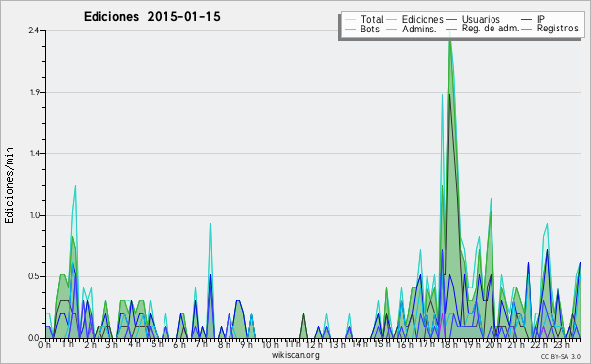This screenshot has height=364, width=591.
Task: Click the orange Bots legend line swatch
Action: (350, 29)
